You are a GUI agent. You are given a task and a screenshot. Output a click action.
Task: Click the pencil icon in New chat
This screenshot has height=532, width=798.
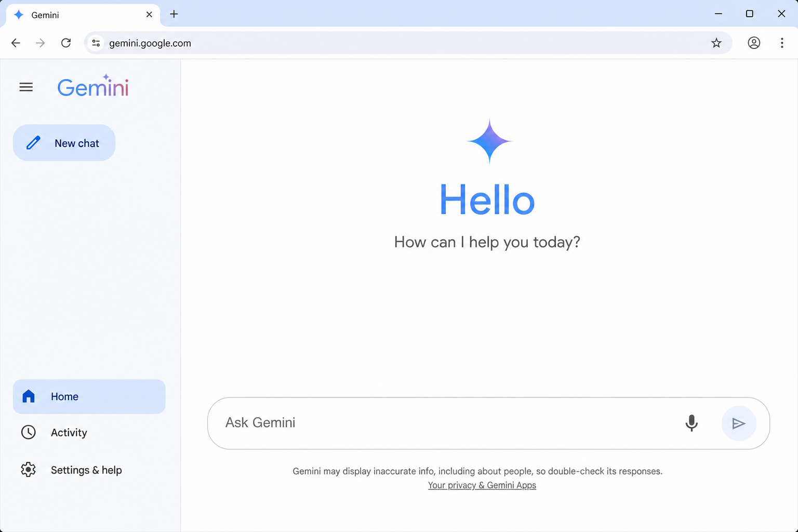pos(34,143)
